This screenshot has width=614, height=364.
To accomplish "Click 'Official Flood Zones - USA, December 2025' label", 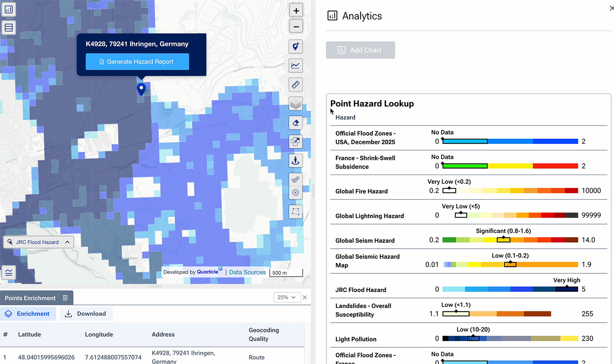I will [x=365, y=138].
